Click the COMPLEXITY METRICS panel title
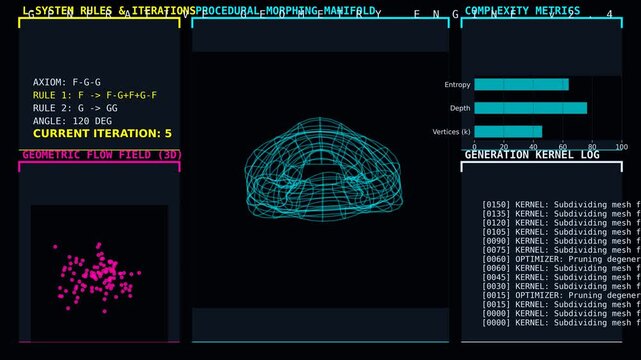 (x=522, y=11)
